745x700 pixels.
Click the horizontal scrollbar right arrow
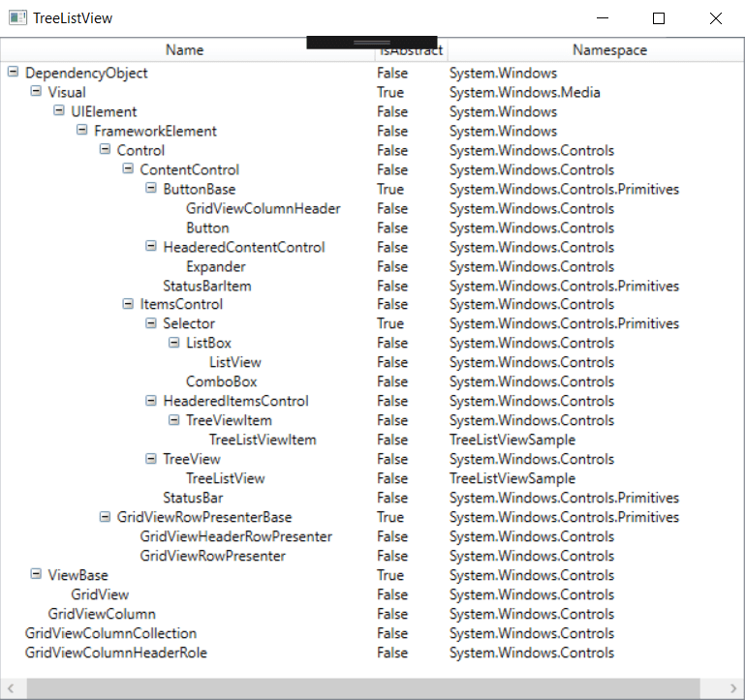coord(732,688)
